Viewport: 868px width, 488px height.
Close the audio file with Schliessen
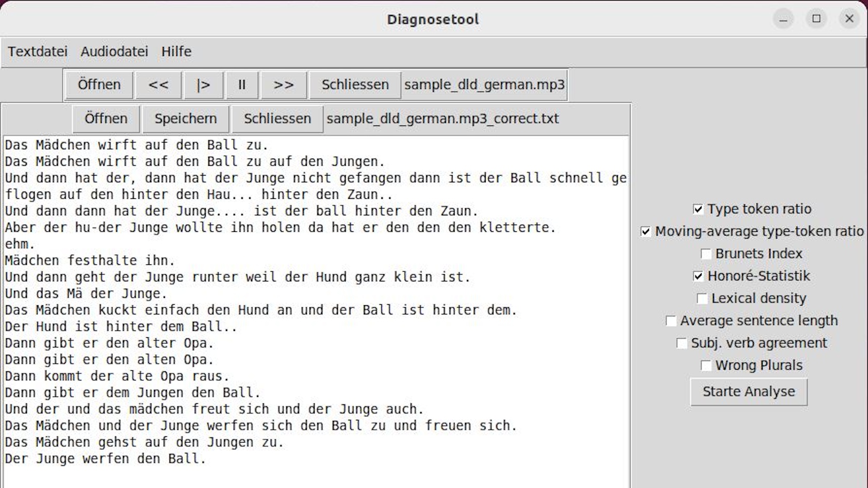pos(355,85)
